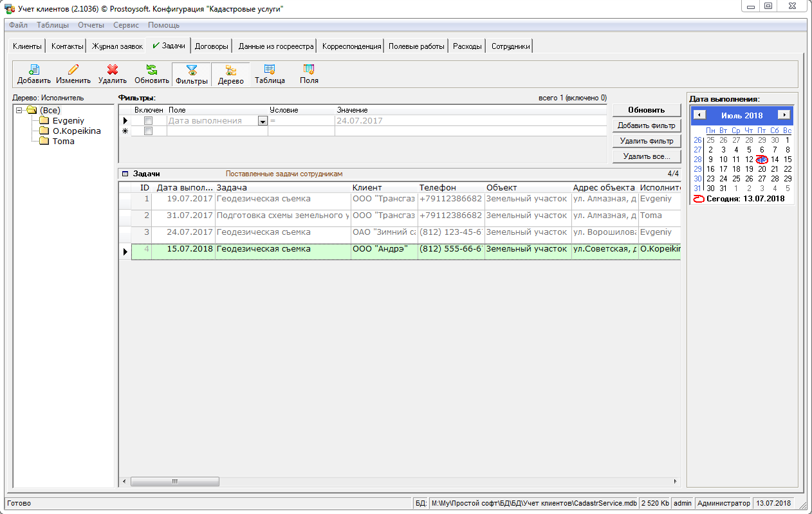Toggle the Дерево tree view icon

pyautogui.click(x=230, y=71)
